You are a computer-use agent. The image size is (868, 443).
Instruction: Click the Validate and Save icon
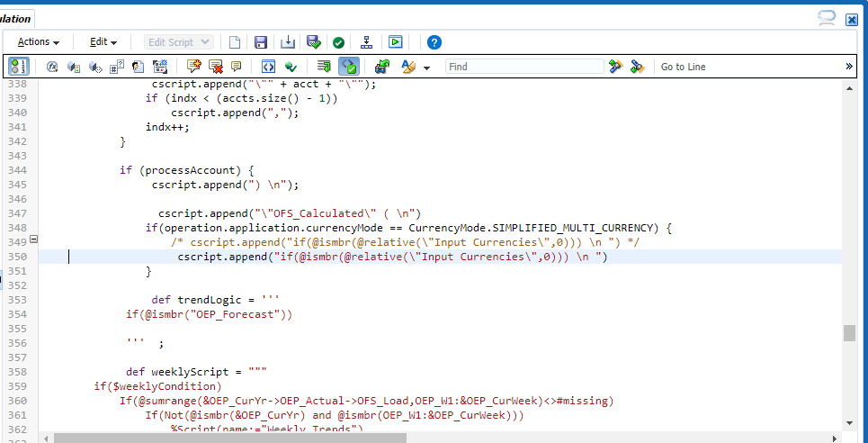[313, 42]
